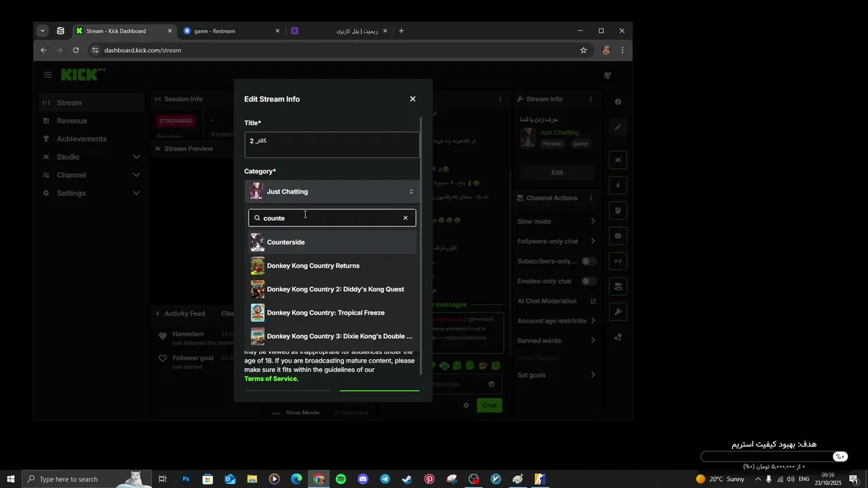Image resolution: width=868 pixels, height=488 pixels.
Task: Click the info icon in right toolbar
Action: (x=618, y=102)
